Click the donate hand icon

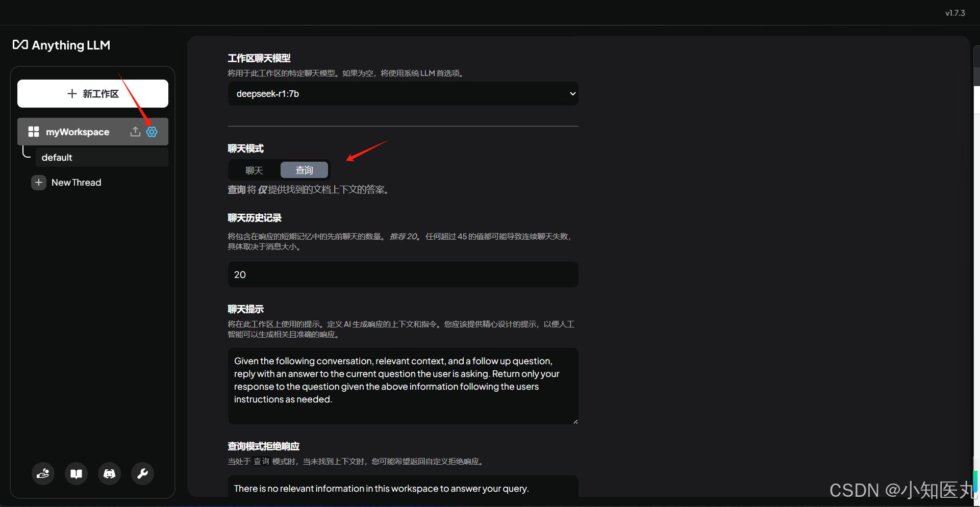click(43, 473)
